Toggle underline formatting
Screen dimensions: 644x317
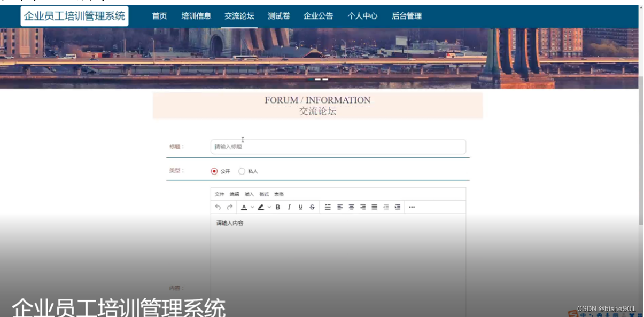300,207
